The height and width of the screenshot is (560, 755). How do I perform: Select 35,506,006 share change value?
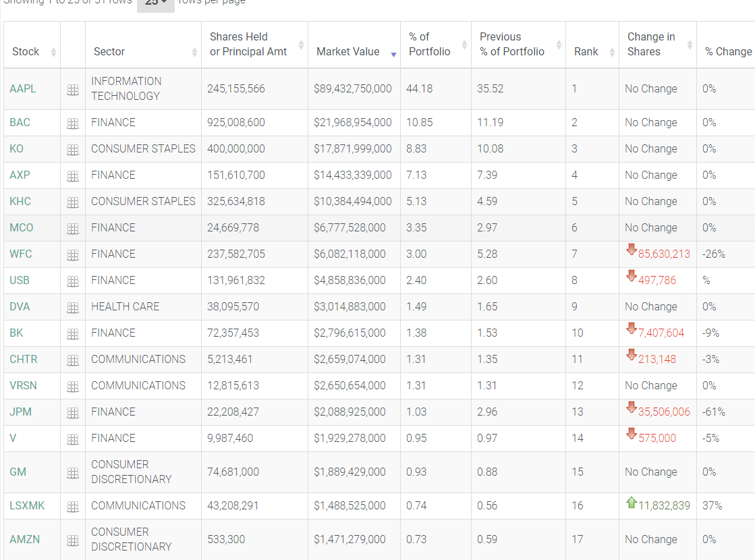tap(664, 412)
